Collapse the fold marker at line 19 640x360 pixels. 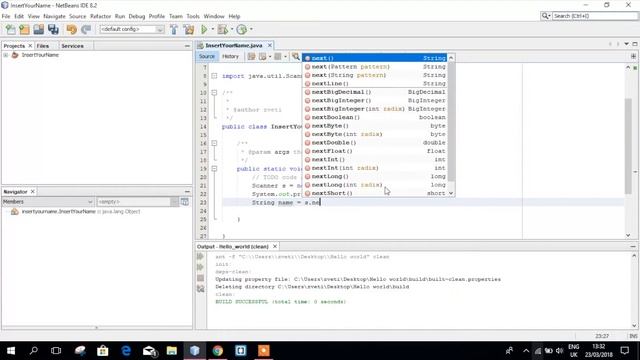pyautogui.click(x=214, y=169)
